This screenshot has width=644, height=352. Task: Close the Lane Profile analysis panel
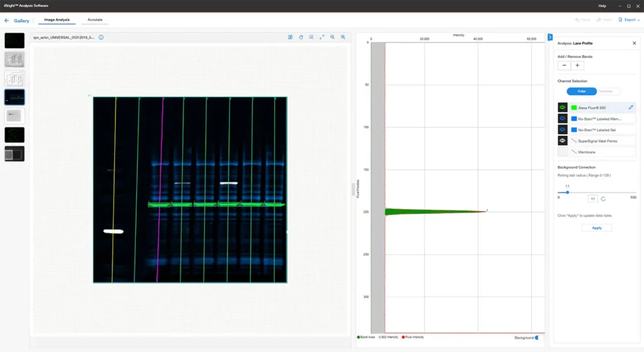634,43
